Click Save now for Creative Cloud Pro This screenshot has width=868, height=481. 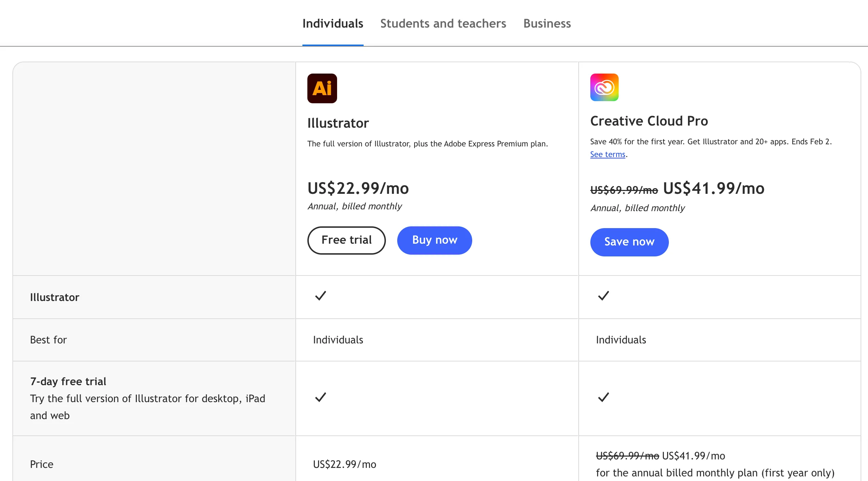(629, 242)
